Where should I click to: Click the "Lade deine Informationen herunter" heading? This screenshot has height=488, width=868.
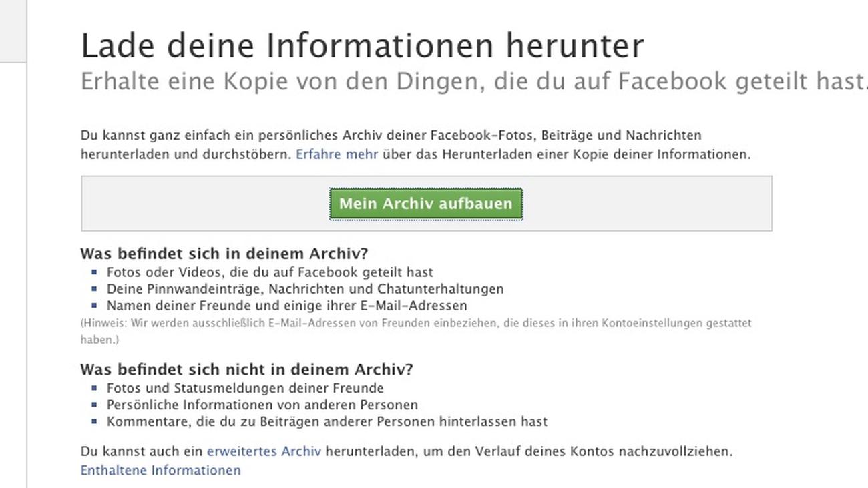coord(362,46)
